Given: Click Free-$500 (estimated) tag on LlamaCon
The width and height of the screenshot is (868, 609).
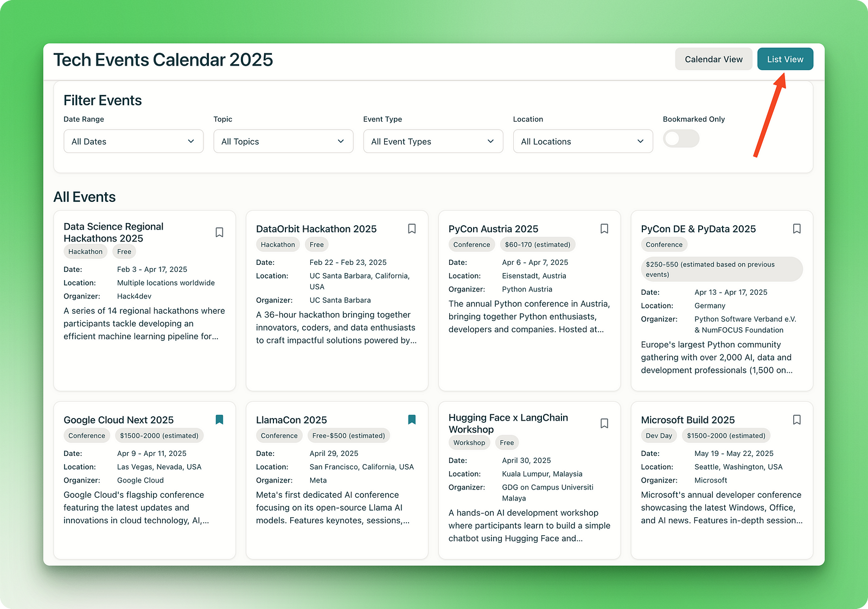Looking at the screenshot, I should tap(349, 436).
